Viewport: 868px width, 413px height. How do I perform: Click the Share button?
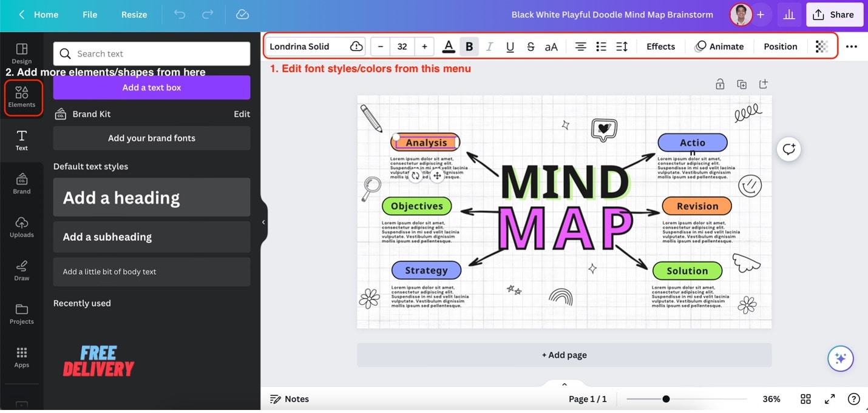point(835,15)
